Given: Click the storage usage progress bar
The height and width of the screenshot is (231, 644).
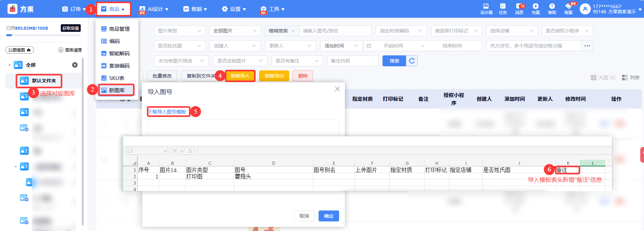Looking at the screenshot, I should click(43, 35).
